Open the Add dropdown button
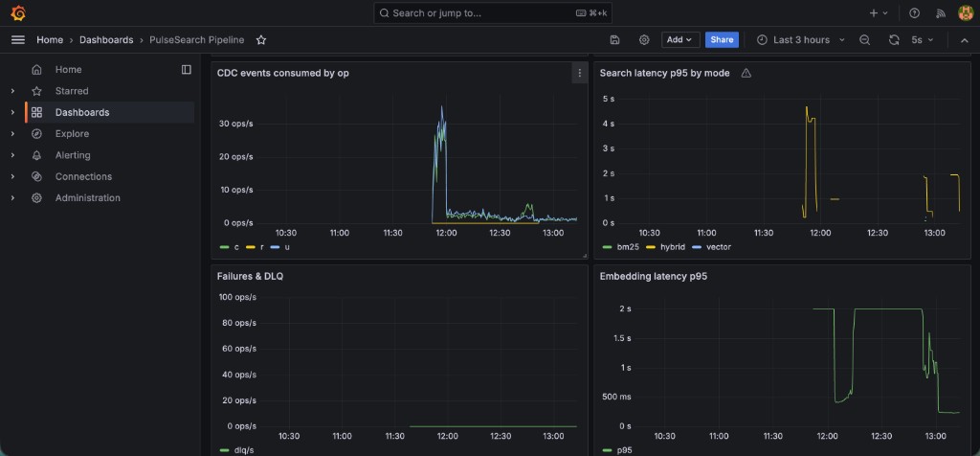Screen dimensions: 980x456 [x=680, y=40]
